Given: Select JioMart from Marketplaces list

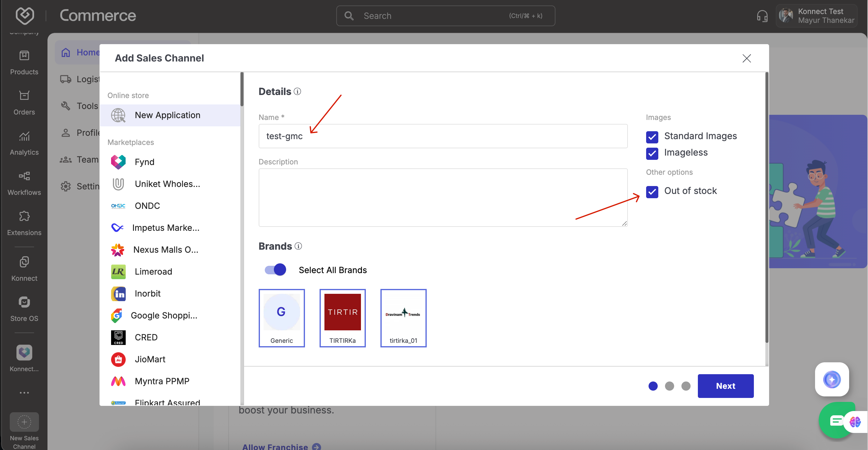Looking at the screenshot, I should point(150,359).
